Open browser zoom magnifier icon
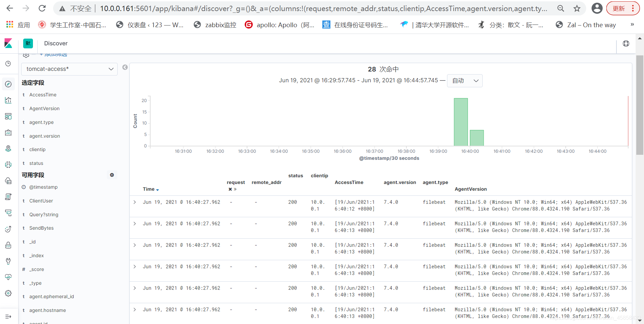 (x=561, y=8)
